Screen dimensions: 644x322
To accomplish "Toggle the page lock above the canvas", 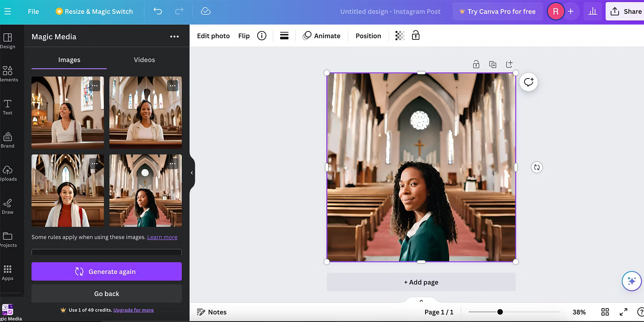I will point(476,64).
